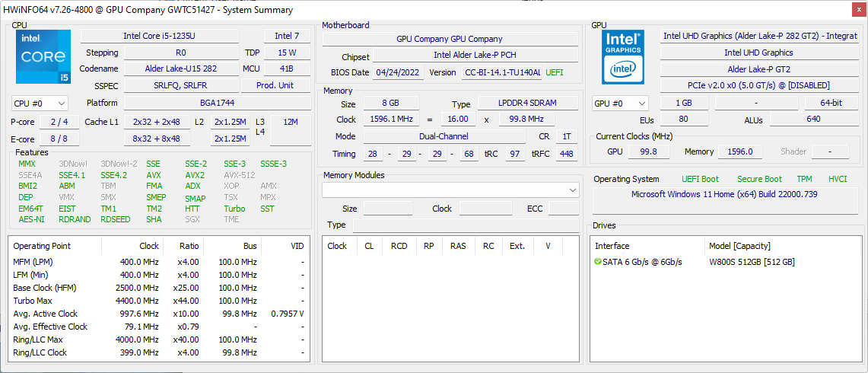Screen dimensions: 868x373
Task: Click the UEFI Boot label
Action: coord(701,179)
